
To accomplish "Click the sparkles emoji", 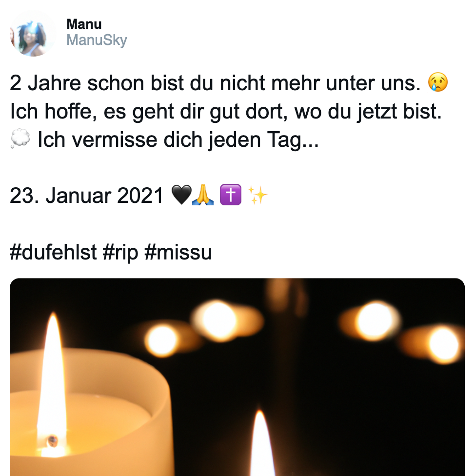I will coord(257,195).
